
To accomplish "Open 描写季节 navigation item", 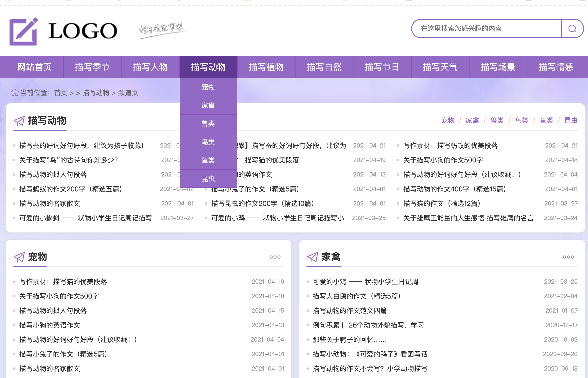I will (x=92, y=67).
